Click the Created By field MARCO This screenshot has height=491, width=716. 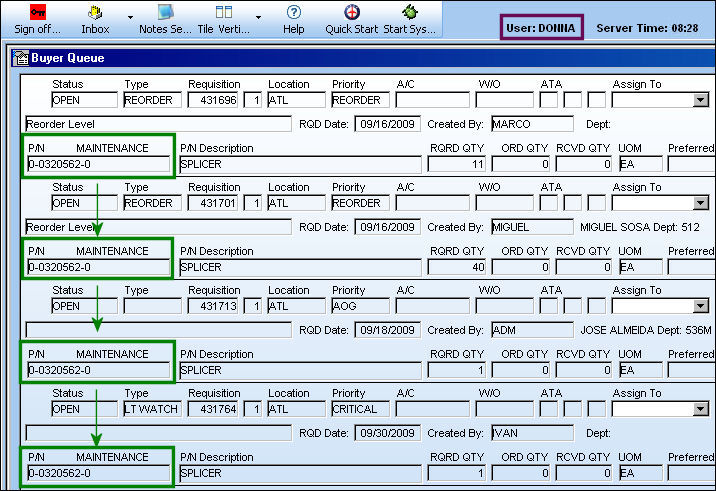coord(532,124)
